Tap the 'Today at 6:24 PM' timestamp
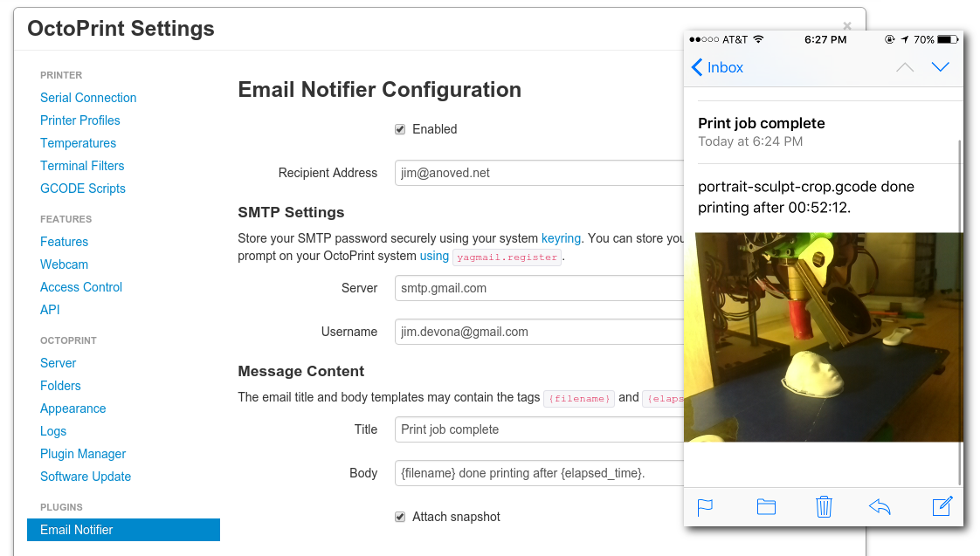Viewport: 980px width, 556px height. coord(750,141)
